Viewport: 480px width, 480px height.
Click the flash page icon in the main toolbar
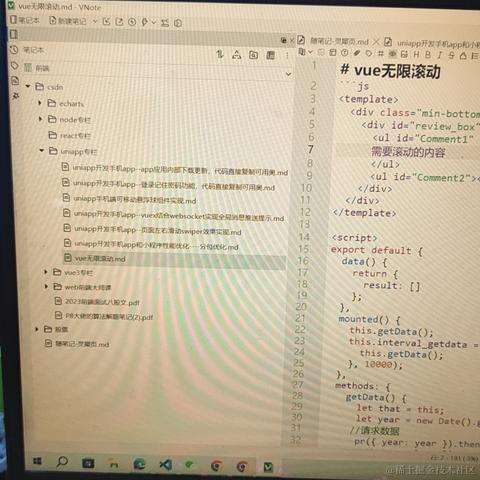pyautogui.click(x=132, y=22)
